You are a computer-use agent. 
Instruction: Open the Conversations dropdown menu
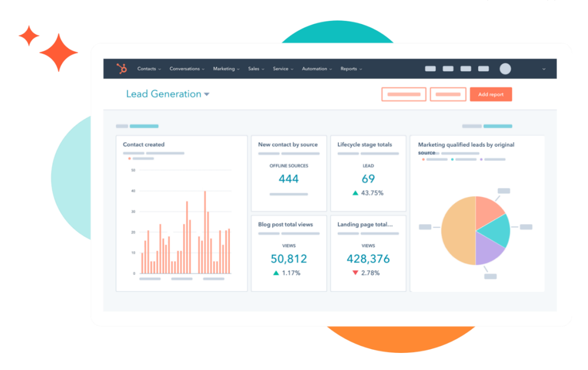coord(187,69)
